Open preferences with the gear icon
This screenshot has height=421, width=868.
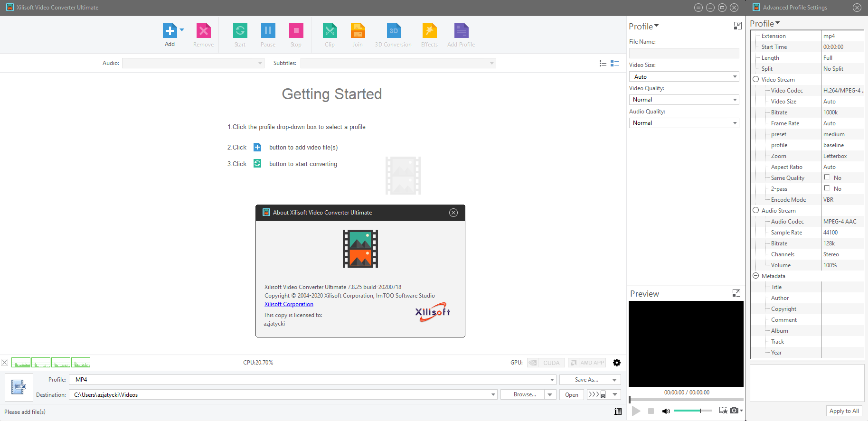(x=617, y=363)
